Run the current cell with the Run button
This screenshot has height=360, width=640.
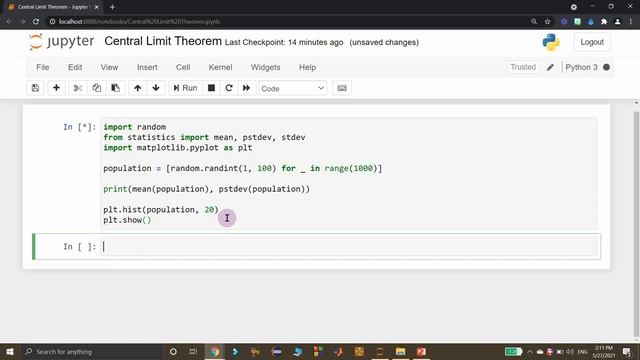[x=185, y=88]
